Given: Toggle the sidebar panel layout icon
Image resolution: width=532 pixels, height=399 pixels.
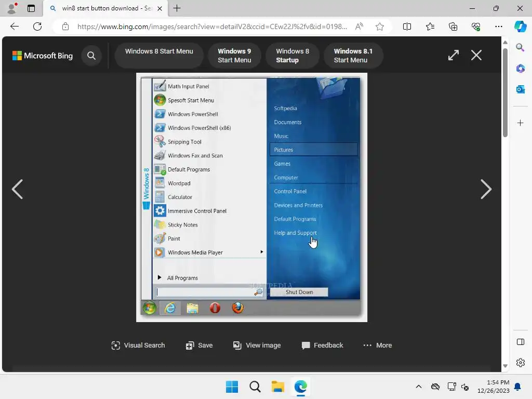Looking at the screenshot, I should [x=520, y=342].
